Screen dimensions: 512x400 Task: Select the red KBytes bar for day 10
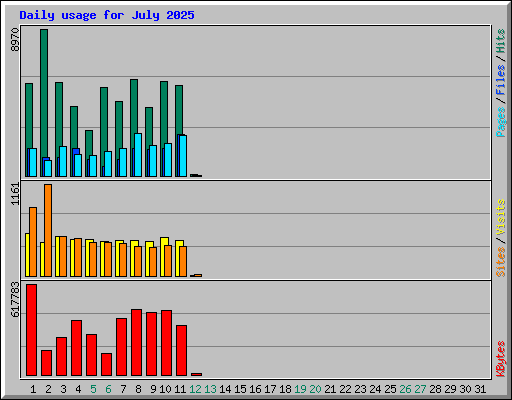(167, 343)
